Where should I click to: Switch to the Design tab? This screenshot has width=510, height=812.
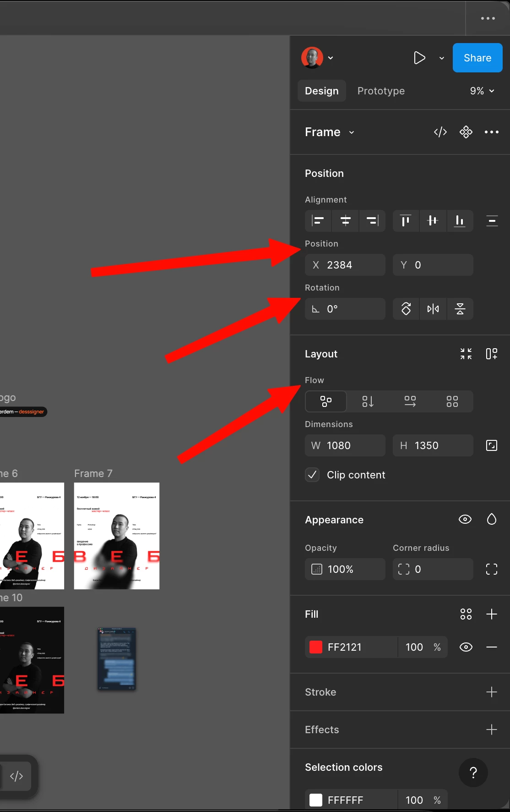pos(322,91)
